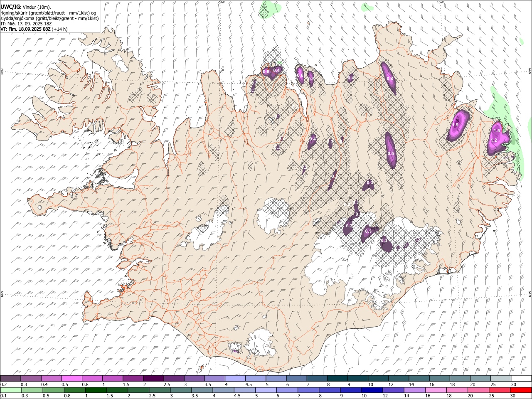The image size is (532, 399).
Task: Select the grey-green 3 rain legend swatch
Action: pyautogui.click(x=181, y=390)
